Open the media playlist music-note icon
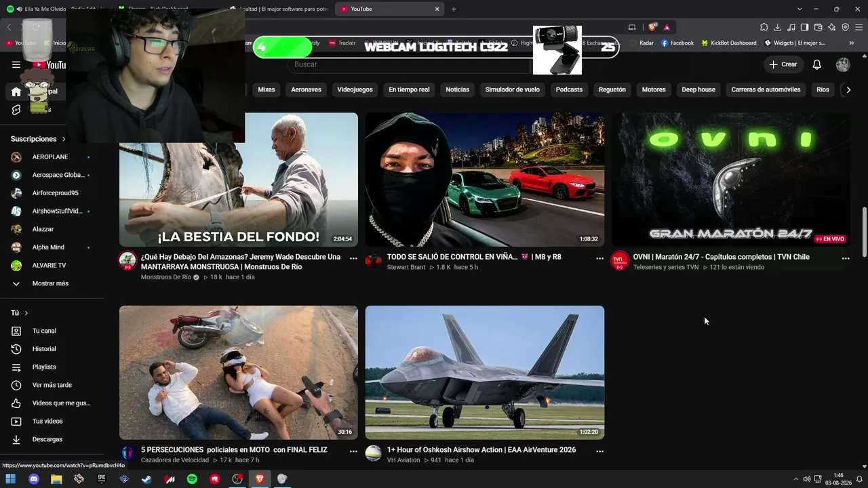Viewport: 868px width, 488px height. tap(791, 27)
